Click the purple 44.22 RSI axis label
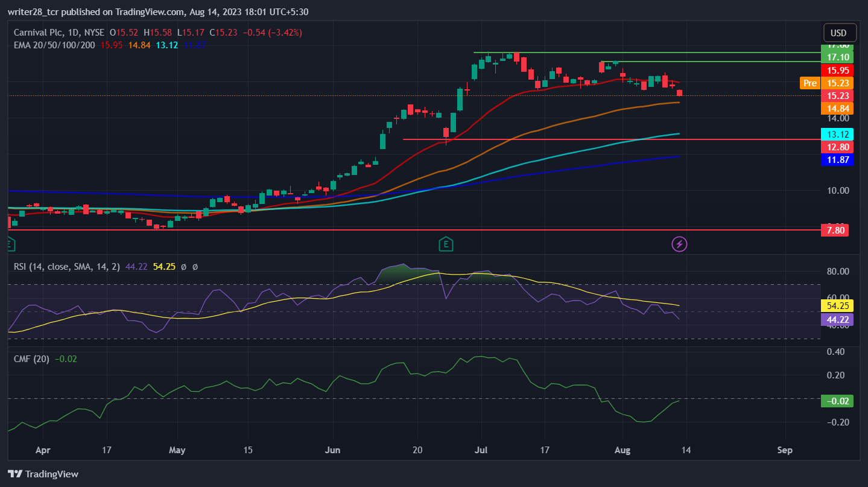Viewport: 868px width, 487px height. [x=838, y=319]
